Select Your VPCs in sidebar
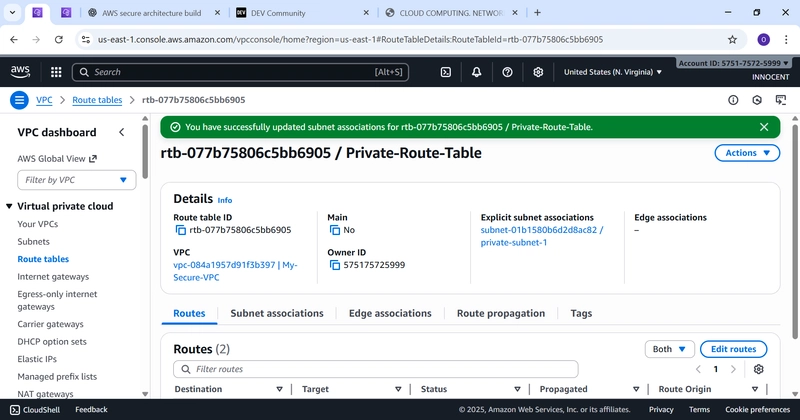The height and width of the screenshot is (420, 800). click(38, 224)
